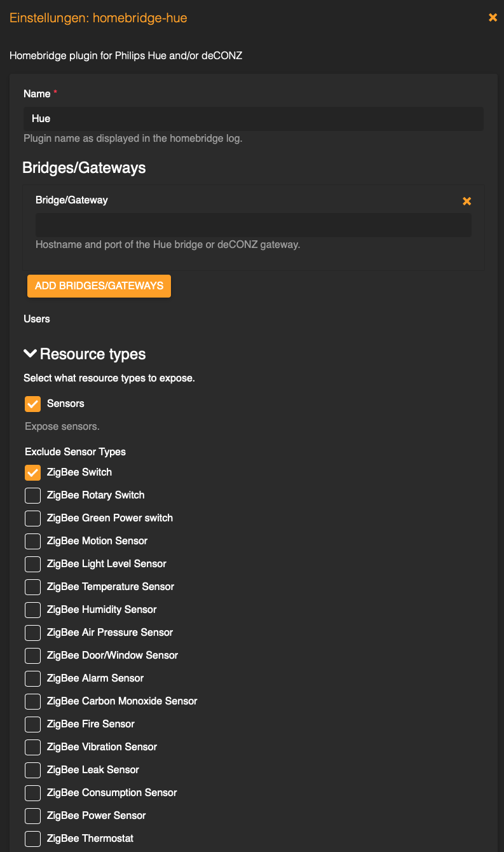504x852 pixels.
Task: Enable the ZigBee Alarm Sensor exclusion
Action: click(32, 678)
